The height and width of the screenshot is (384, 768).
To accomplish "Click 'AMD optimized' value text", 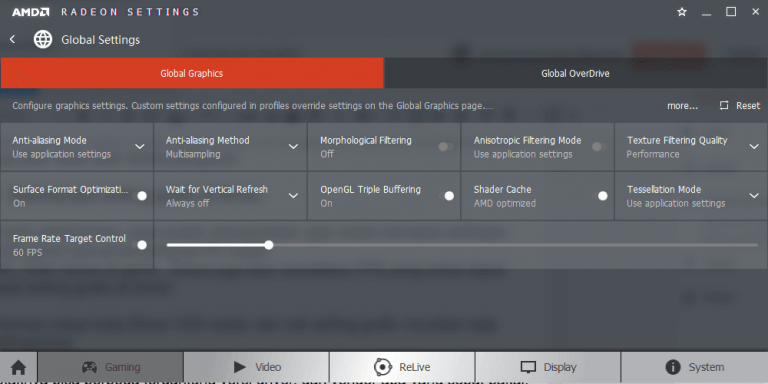I will pyautogui.click(x=504, y=203).
